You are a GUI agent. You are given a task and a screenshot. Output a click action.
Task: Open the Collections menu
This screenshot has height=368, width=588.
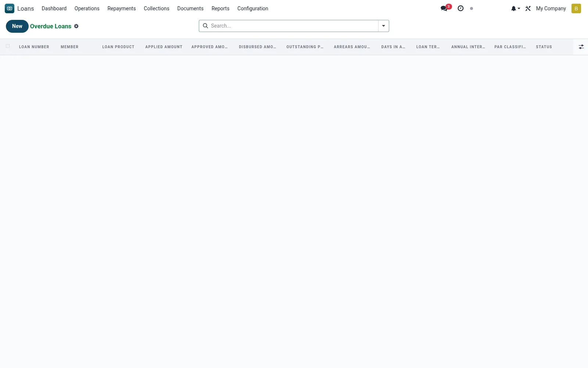coord(157,8)
